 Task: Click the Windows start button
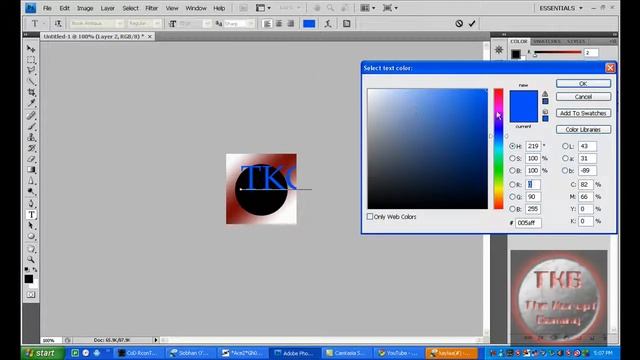[x=42, y=353]
